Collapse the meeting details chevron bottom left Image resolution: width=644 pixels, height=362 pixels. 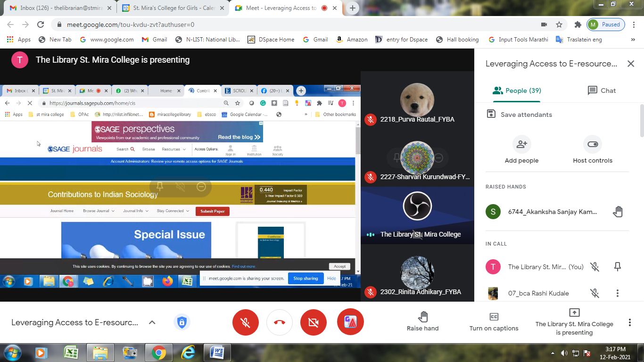point(151,322)
